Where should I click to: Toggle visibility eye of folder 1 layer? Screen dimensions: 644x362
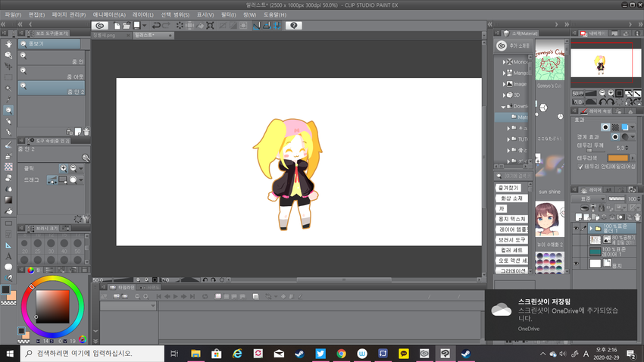[x=576, y=229]
